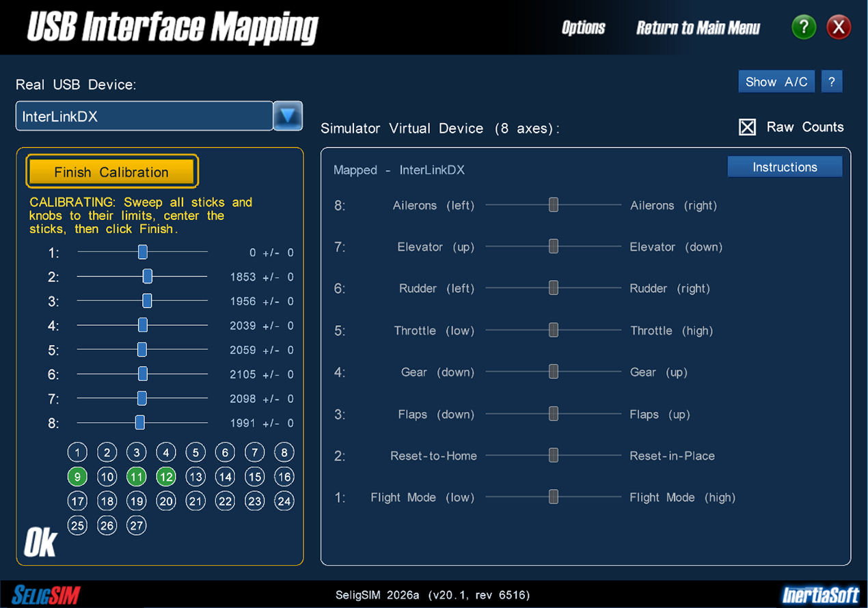The width and height of the screenshot is (868, 608).
Task: Click the Rudder virtual axis slider handle
Action: [x=554, y=288]
